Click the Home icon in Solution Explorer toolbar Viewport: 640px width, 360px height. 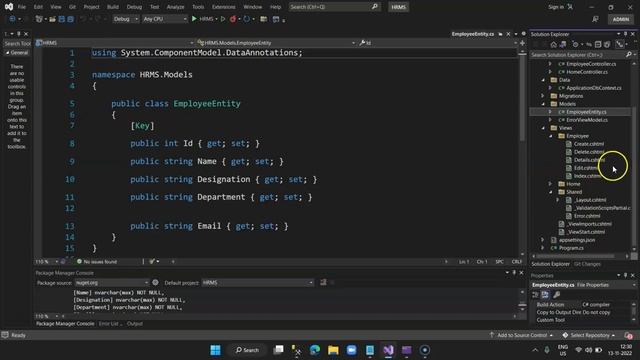(553, 44)
